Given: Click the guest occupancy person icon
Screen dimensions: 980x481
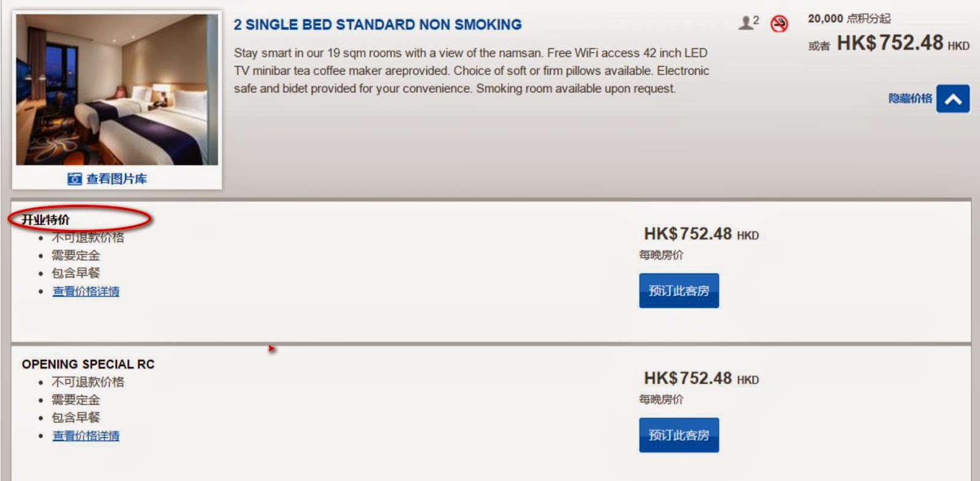Looking at the screenshot, I should tap(745, 23).
